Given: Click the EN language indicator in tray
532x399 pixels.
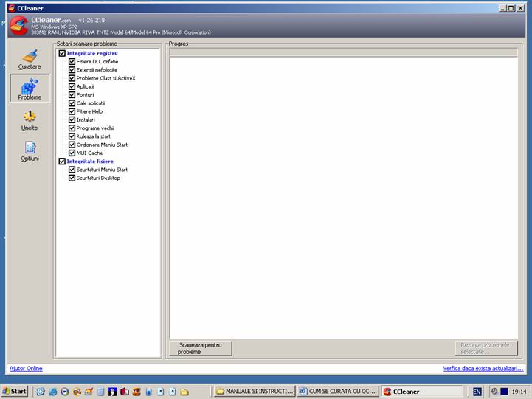Looking at the screenshot, I should tap(477, 391).
